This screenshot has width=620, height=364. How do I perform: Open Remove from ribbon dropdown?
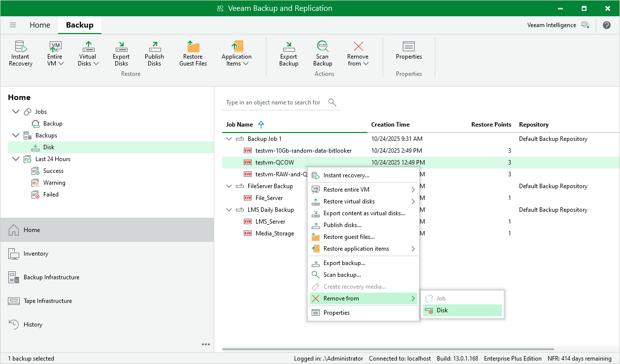point(358,53)
